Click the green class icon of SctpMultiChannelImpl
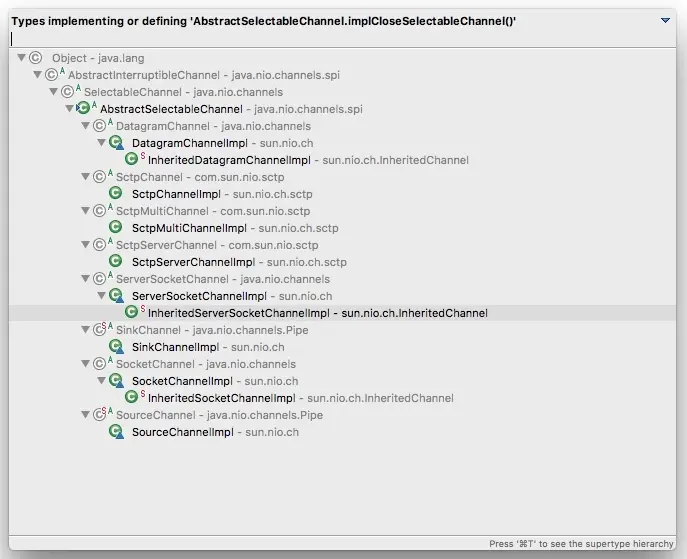Screen dimensions: 687x559 coord(115,227)
